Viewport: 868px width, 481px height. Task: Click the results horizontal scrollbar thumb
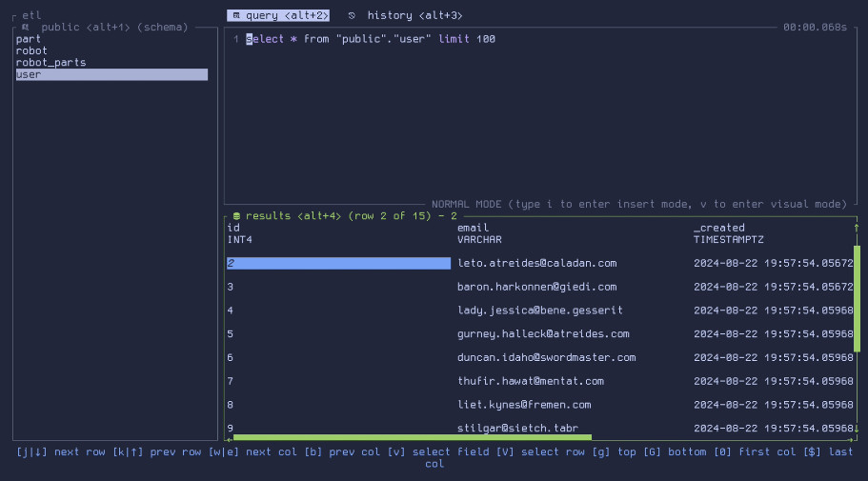tap(413, 437)
